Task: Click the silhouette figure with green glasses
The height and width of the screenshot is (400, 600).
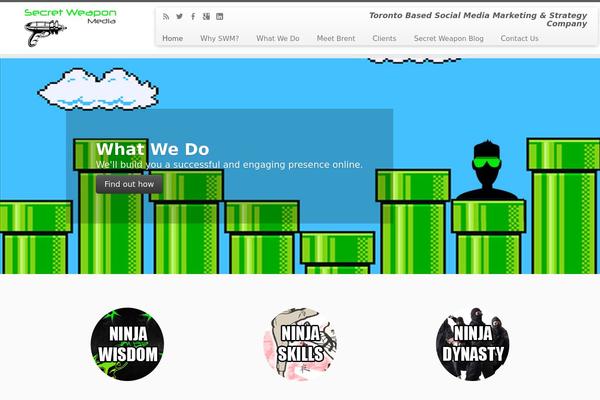Action: (487, 170)
